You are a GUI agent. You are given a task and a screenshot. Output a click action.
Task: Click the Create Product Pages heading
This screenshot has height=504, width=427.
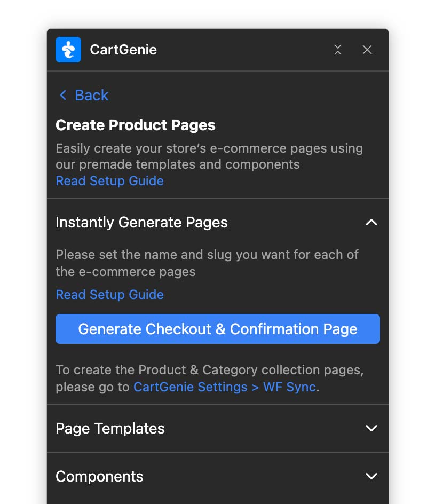click(x=135, y=125)
